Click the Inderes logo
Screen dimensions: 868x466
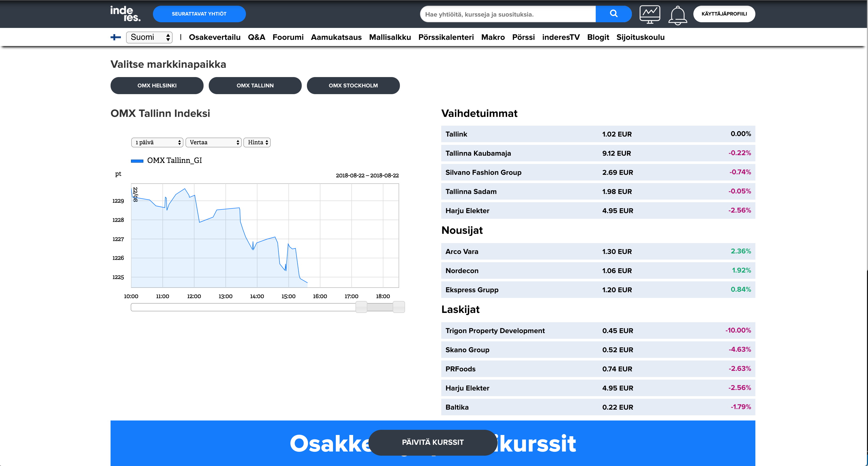(125, 14)
